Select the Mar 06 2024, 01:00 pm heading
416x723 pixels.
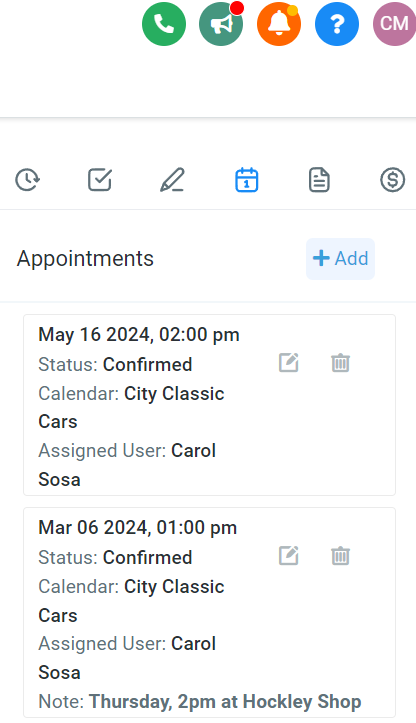[137, 527]
